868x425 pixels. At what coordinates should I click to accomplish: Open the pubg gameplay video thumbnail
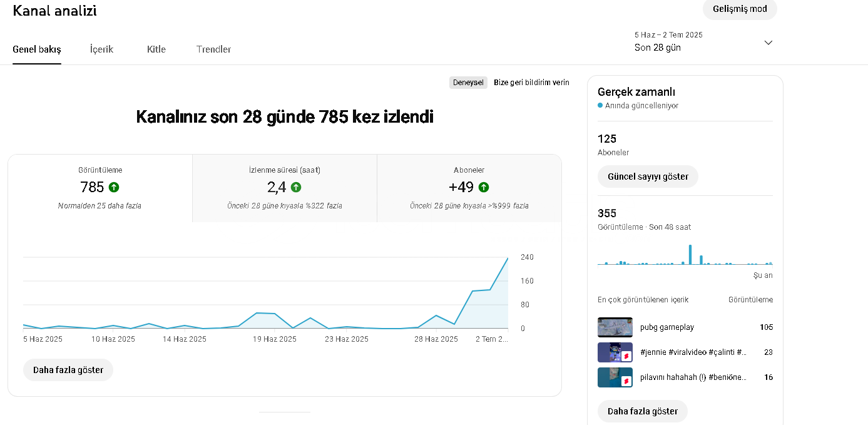tap(615, 327)
